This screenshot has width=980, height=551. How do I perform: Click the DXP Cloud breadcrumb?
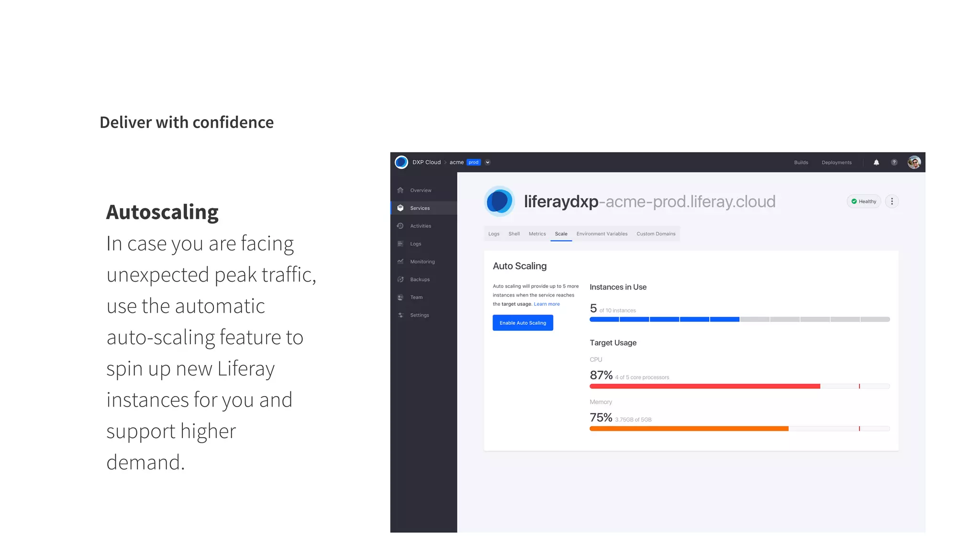(x=426, y=162)
